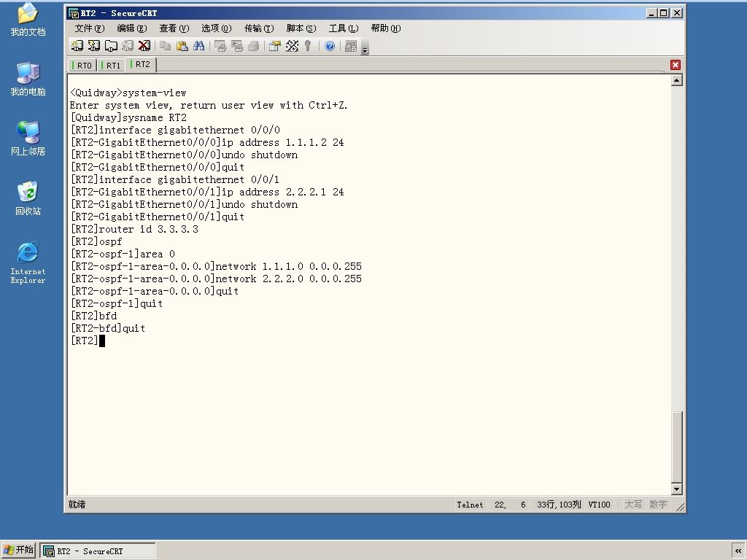Minimize the SecureCRT window
747x560 pixels.
(651, 13)
